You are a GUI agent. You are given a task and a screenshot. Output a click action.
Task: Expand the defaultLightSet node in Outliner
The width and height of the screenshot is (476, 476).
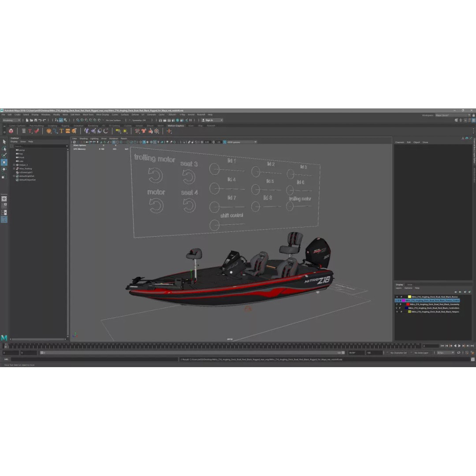14,176
